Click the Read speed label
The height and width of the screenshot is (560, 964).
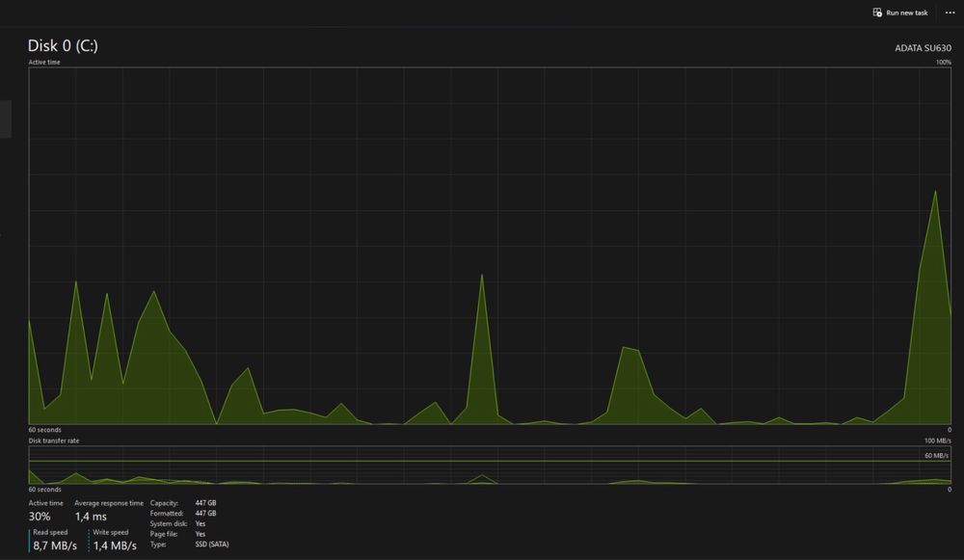[x=50, y=532]
